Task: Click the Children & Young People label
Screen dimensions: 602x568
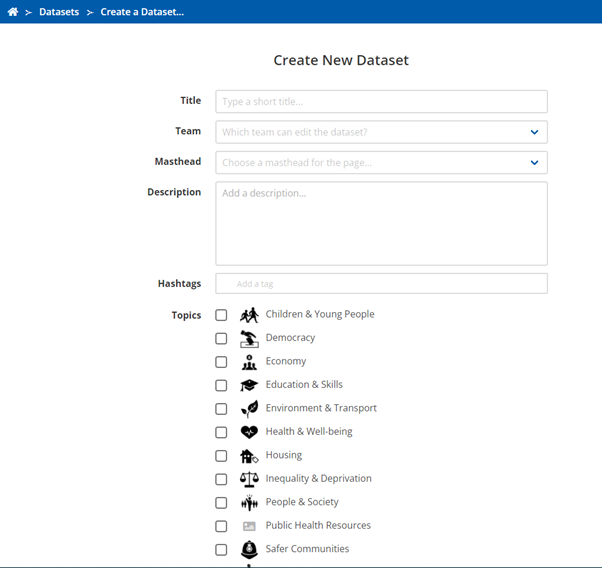Action: tap(320, 314)
